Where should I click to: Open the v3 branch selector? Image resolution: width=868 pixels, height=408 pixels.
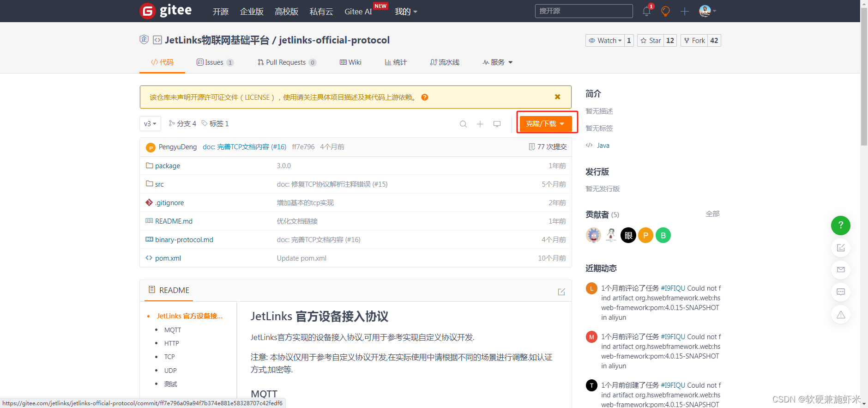[150, 124]
